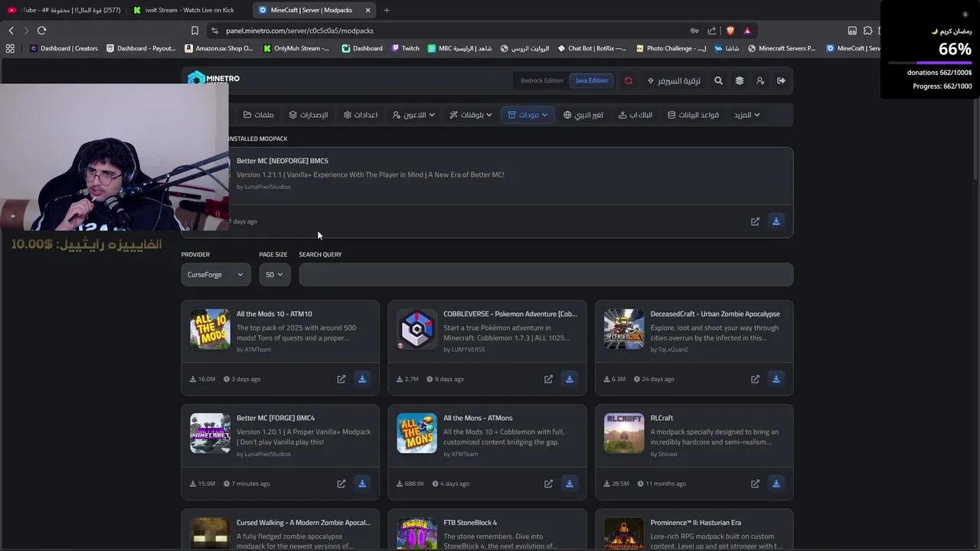Image resolution: width=980 pixels, height=551 pixels.
Task: Open the user account icon in the header
Action: [x=760, y=80]
